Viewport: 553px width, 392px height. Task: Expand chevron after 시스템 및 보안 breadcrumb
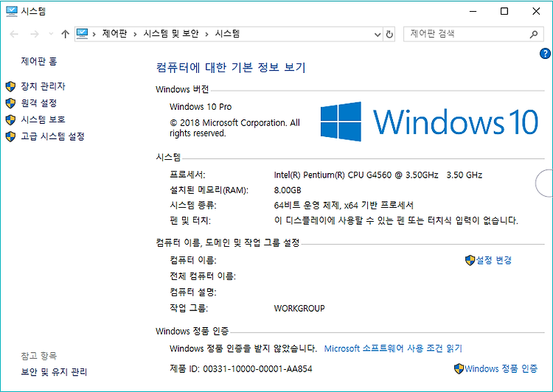coord(207,34)
